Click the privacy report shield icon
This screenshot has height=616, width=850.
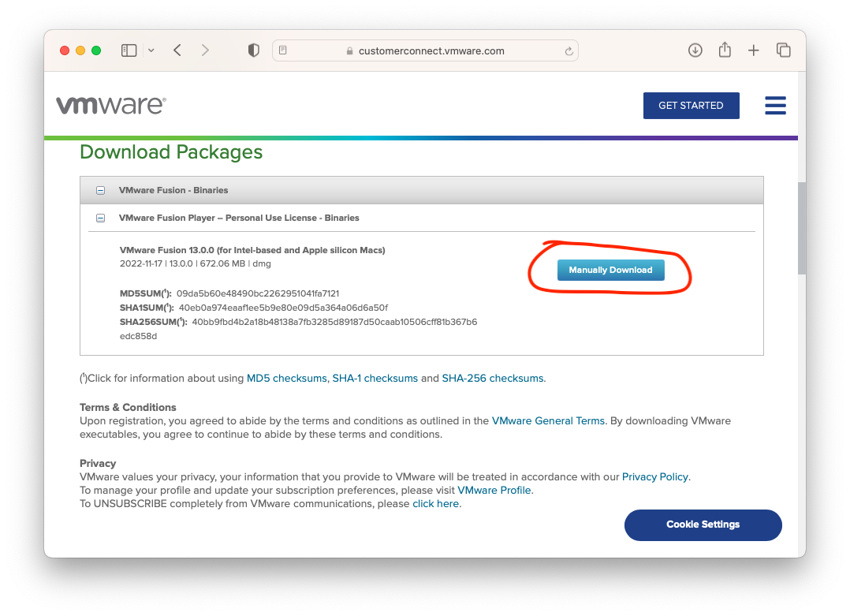(x=253, y=50)
